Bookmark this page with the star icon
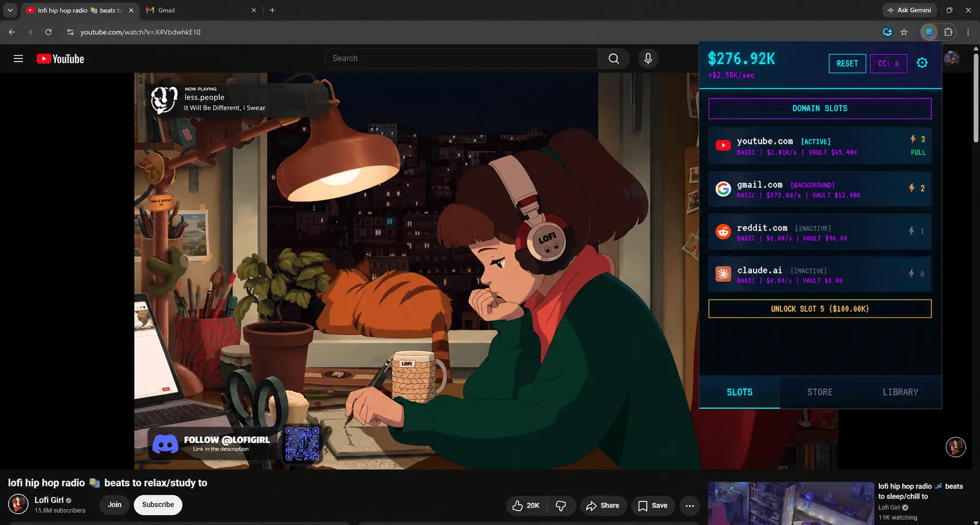The width and height of the screenshot is (980, 525). [x=904, y=32]
